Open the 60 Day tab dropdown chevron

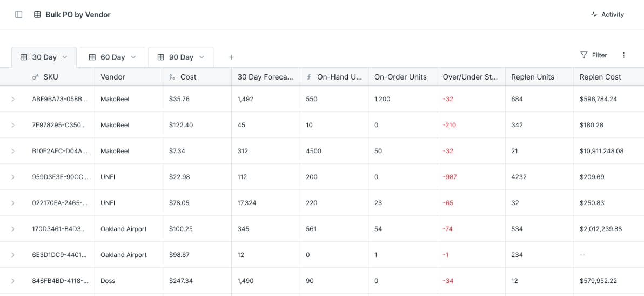point(133,57)
